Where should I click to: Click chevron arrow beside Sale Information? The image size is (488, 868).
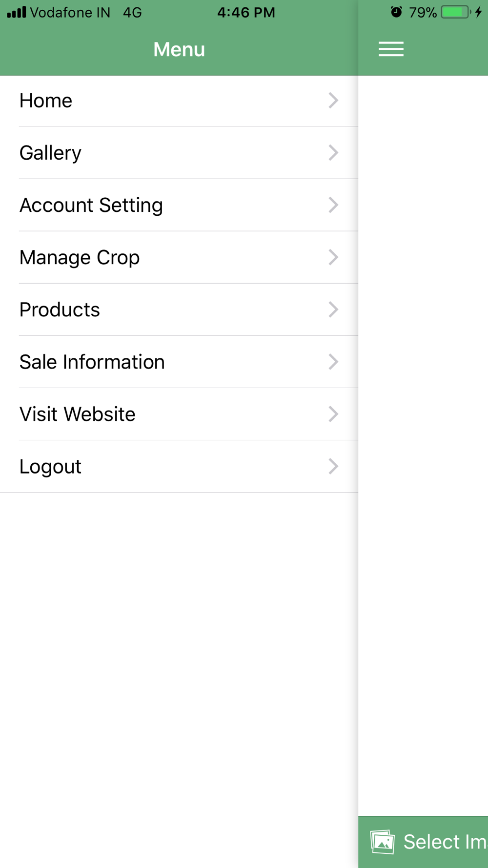click(x=333, y=362)
